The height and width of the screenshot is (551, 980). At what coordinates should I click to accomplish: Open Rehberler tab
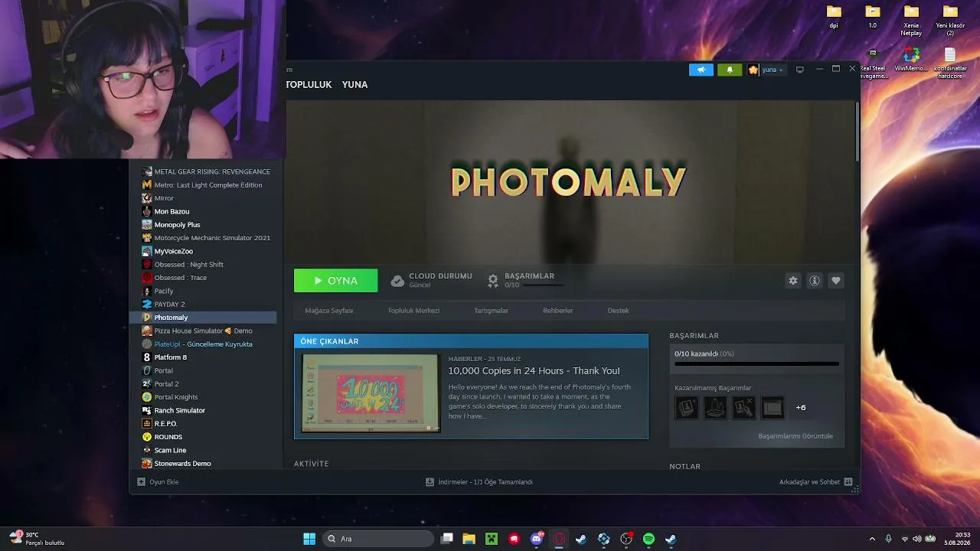pos(558,311)
